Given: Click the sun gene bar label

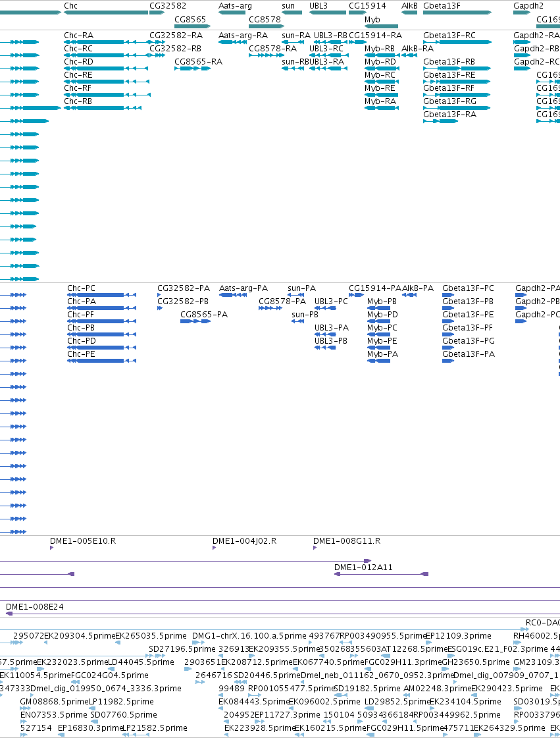Looking at the screenshot, I should click(x=288, y=6).
